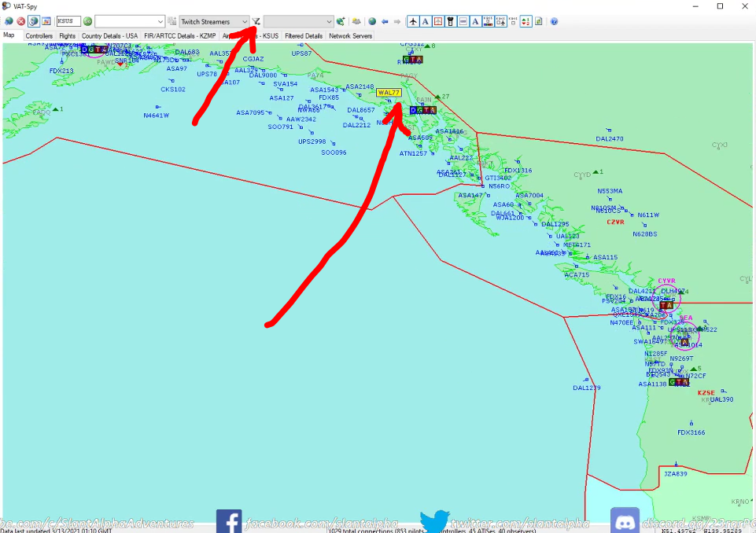
Task: Open the empty dropdown beside the filter icon
Action: coord(329,21)
